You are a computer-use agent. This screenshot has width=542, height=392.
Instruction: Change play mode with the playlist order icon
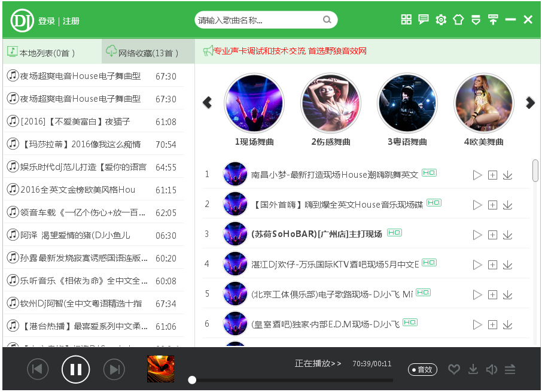[x=510, y=369]
